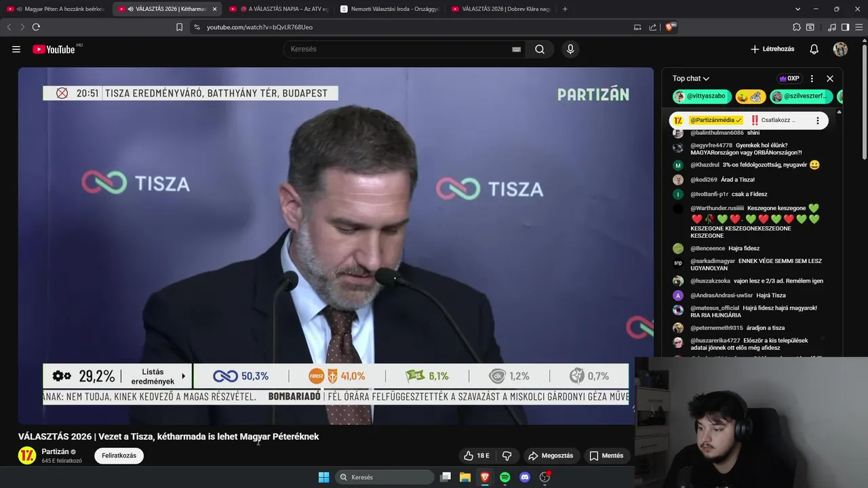Open a new browser tab
Image resolution: width=868 pixels, height=488 pixels.
coord(565,9)
